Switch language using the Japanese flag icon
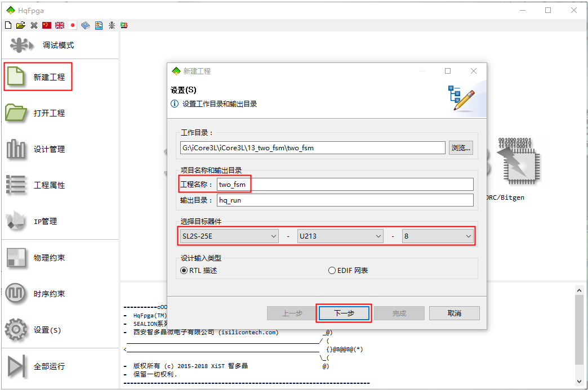Screen dimensions: 588x390 click(73, 25)
